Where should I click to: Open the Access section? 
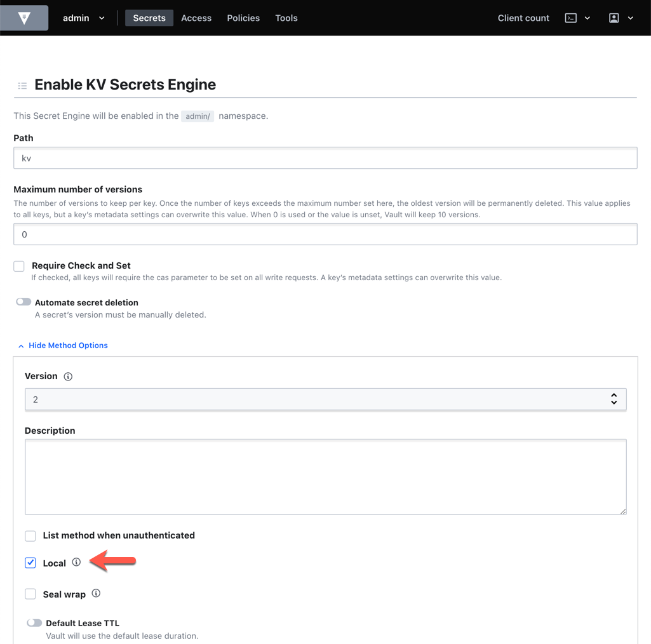(196, 18)
